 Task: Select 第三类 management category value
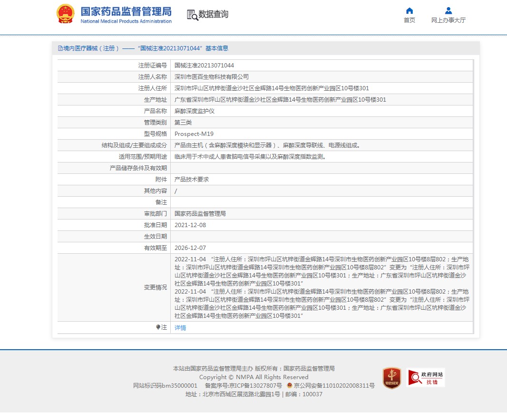(183, 123)
